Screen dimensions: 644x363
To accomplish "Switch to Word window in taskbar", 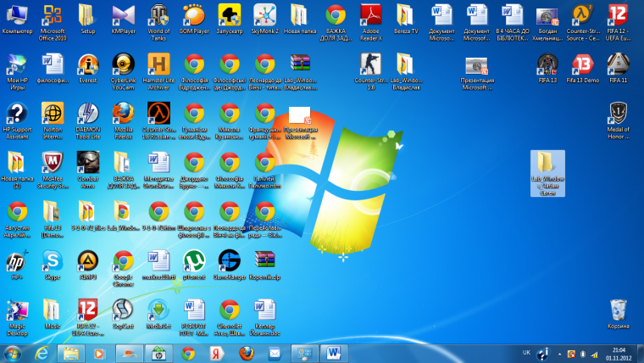I will point(333,352).
